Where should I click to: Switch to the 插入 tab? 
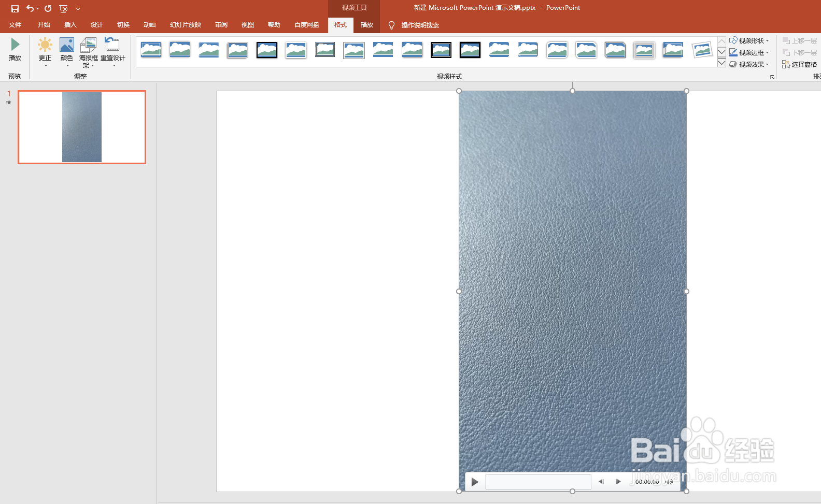tap(70, 25)
